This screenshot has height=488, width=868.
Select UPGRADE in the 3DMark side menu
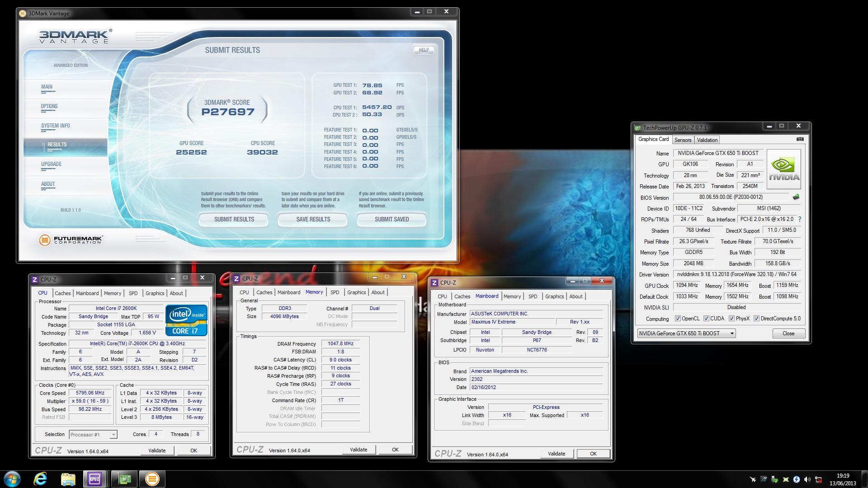52,164
